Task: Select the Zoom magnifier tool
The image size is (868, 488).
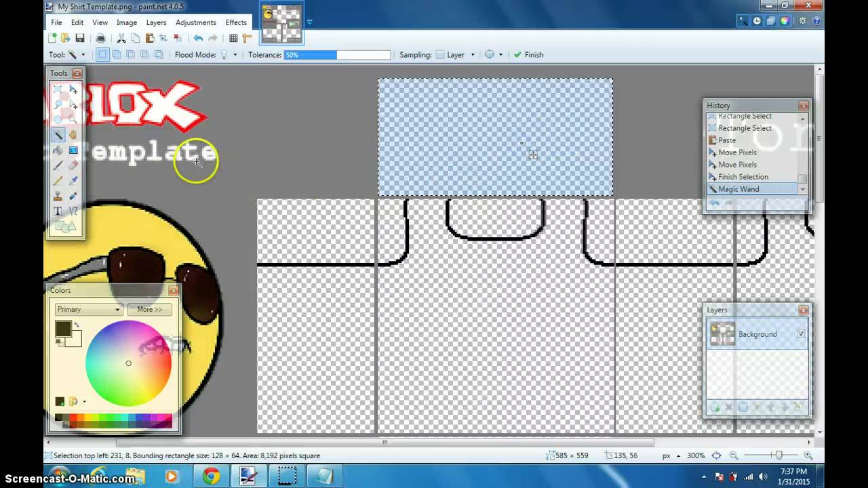Action: click(73, 119)
